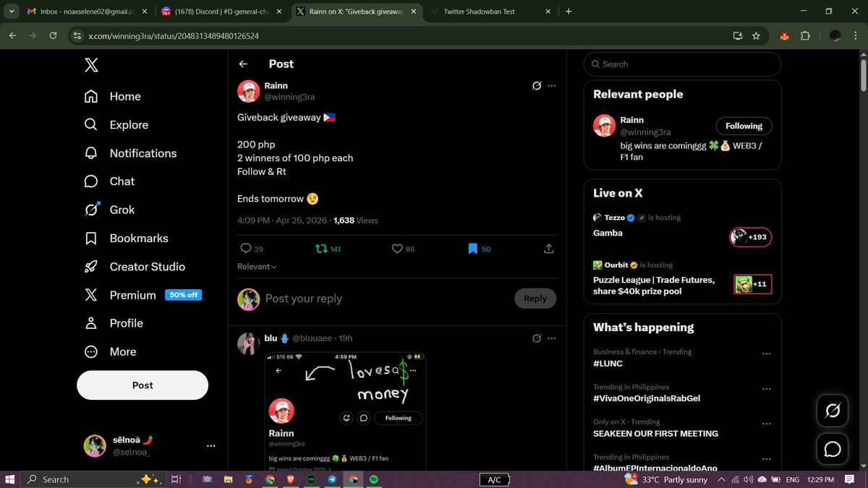
Task: Click the X search box
Action: point(682,64)
